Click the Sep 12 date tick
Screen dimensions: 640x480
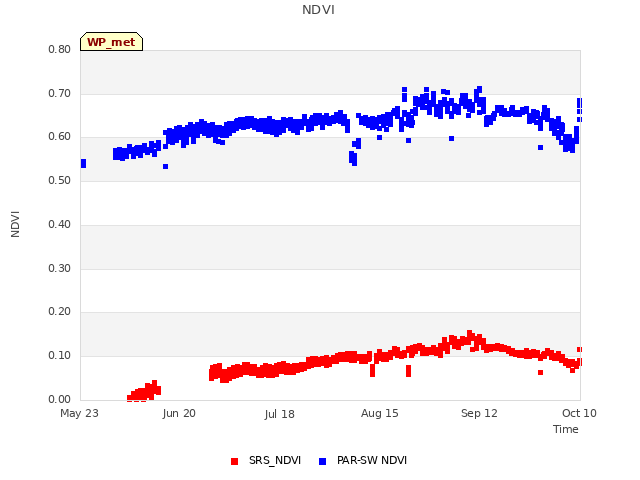tap(480, 413)
